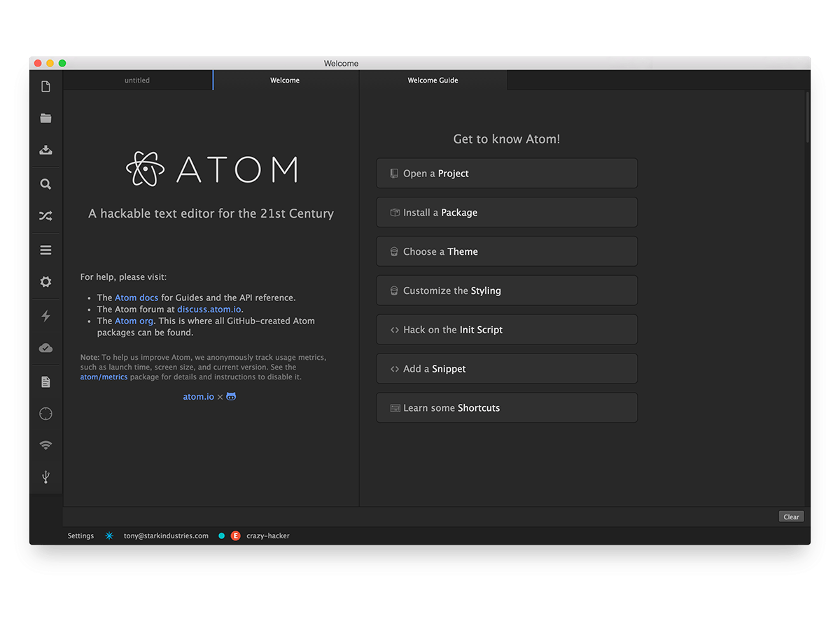The image size is (840, 630).
Task: Click the shuffle arrows icon
Action: (x=45, y=216)
